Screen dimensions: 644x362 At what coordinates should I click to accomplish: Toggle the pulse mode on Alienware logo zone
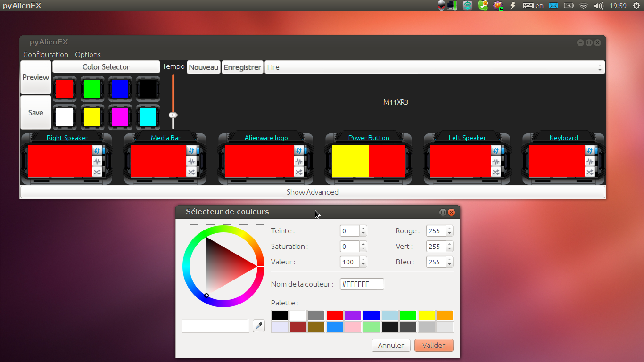(298, 161)
